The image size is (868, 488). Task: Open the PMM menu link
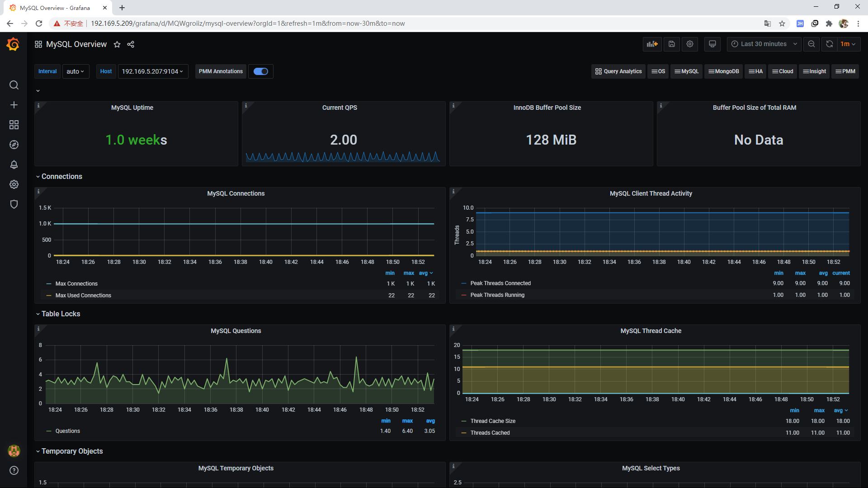845,71
